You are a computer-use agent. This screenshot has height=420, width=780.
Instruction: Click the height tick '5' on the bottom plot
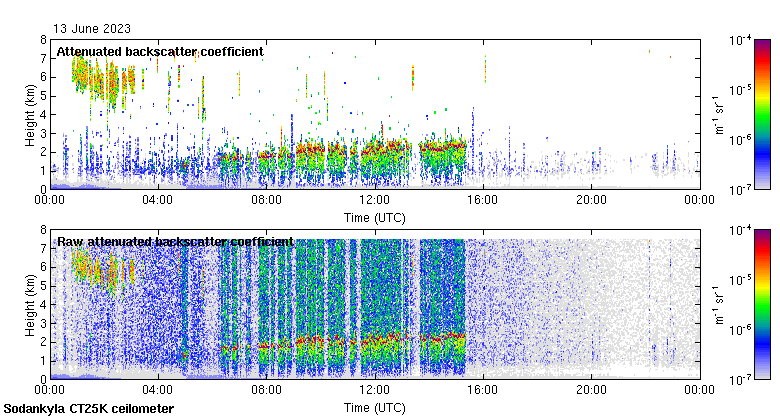[43, 286]
